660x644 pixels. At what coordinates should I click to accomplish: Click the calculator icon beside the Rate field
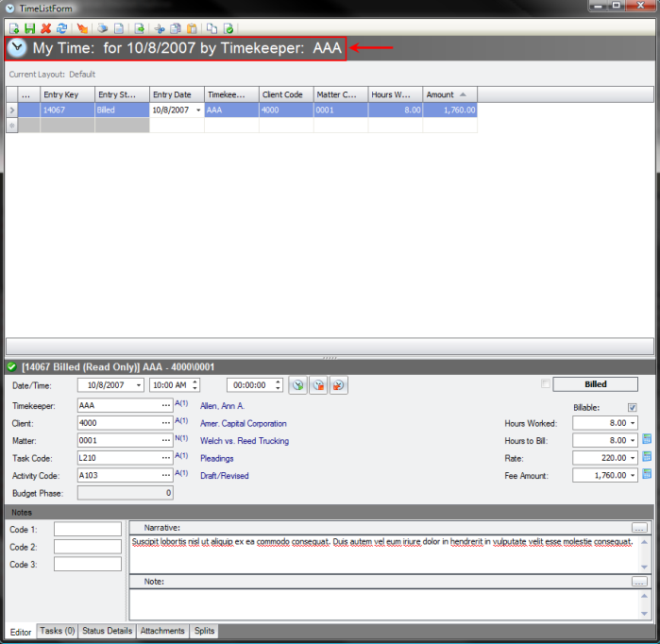click(648, 457)
